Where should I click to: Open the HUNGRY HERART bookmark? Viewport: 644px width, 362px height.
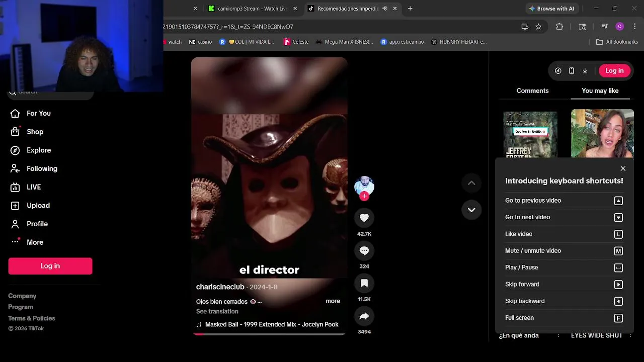[x=459, y=42]
